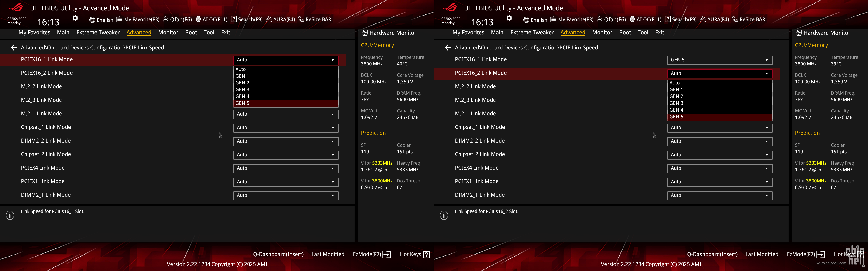Toggle ReSize BAR in left BIOS

(315, 19)
